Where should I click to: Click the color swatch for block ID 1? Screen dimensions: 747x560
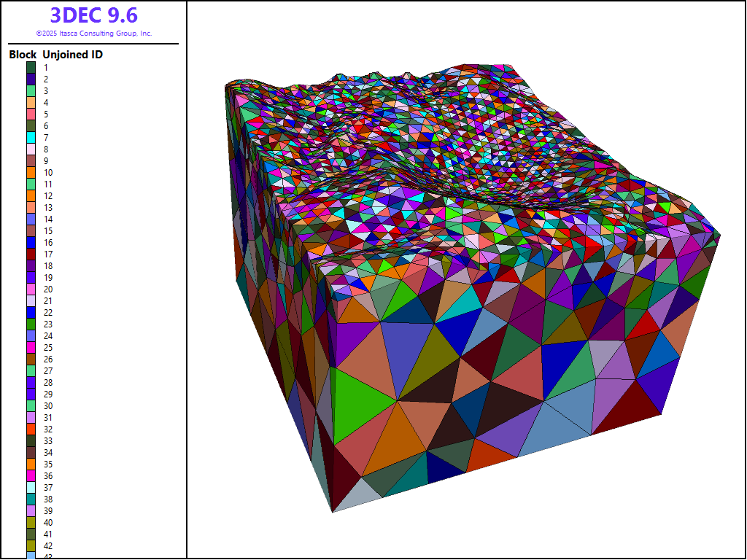pos(31,67)
